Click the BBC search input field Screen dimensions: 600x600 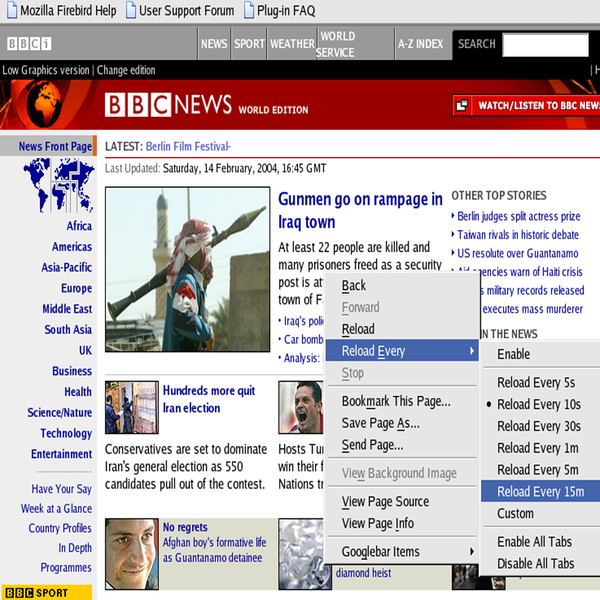pyautogui.click(x=545, y=45)
